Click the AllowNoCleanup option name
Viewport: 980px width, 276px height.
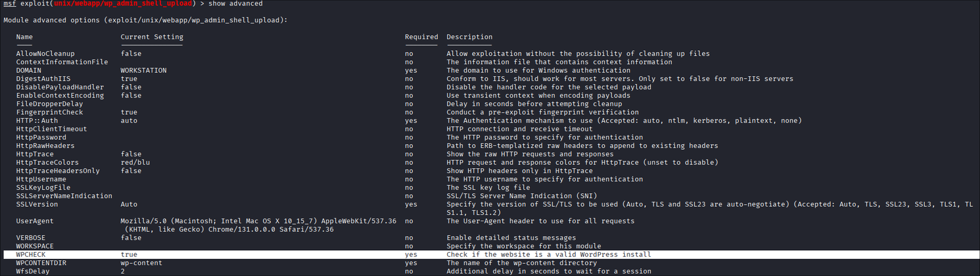point(45,54)
